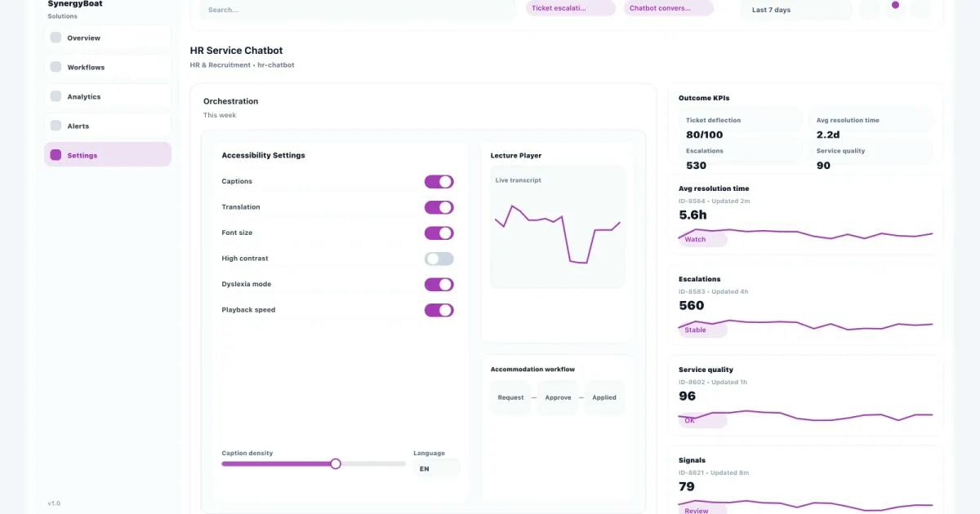Open the Overview sidebar item
This screenshot has height=514, width=980.
pyautogui.click(x=108, y=38)
